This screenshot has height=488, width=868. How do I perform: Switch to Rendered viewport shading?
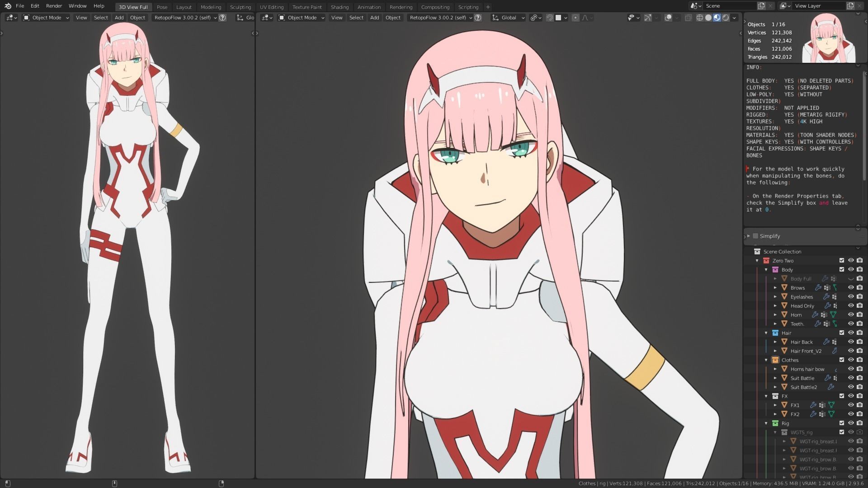[x=726, y=18]
